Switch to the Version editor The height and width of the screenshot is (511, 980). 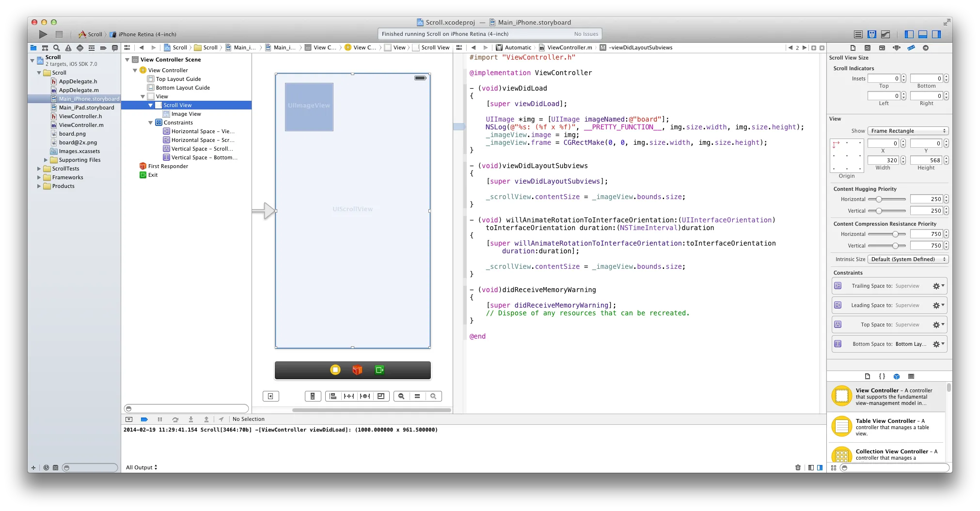885,34
